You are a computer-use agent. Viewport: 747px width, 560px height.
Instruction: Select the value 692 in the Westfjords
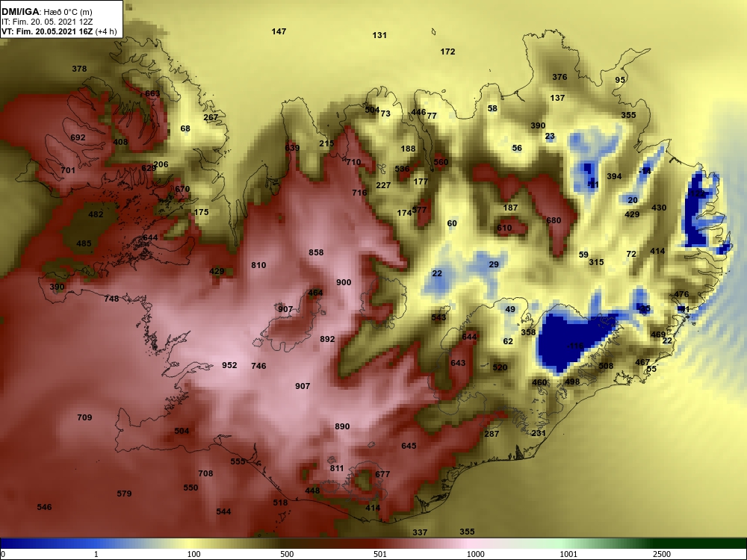(x=78, y=137)
